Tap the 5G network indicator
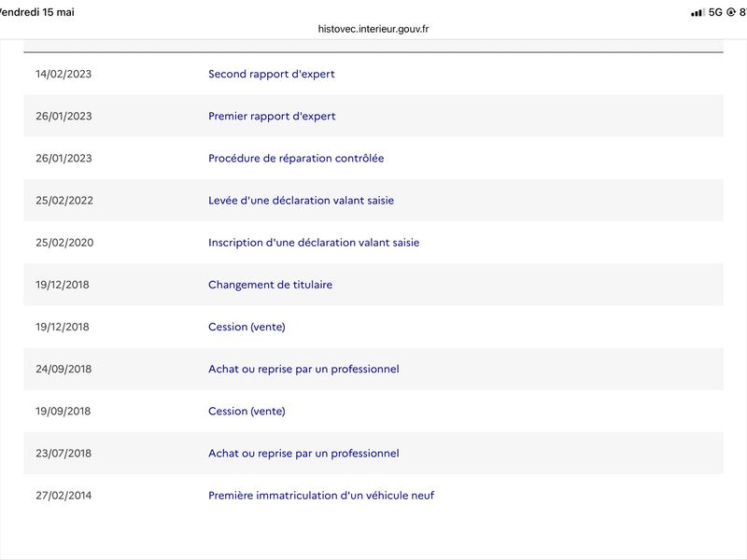Screen dimensions: 747x560 pos(715,12)
